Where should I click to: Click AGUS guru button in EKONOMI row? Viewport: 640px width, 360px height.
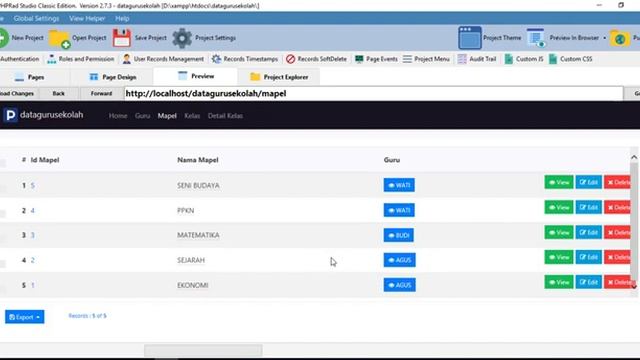[x=400, y=285]
